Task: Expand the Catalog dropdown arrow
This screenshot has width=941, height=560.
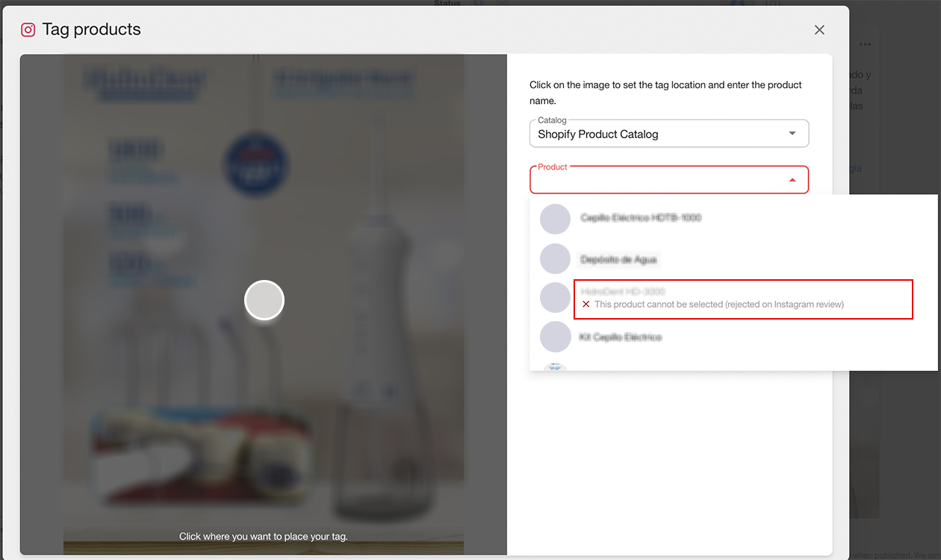Action: (x=792, y=134)
